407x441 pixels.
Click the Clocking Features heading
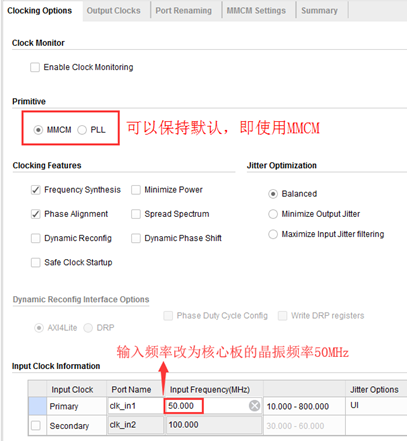click(47, 165)
